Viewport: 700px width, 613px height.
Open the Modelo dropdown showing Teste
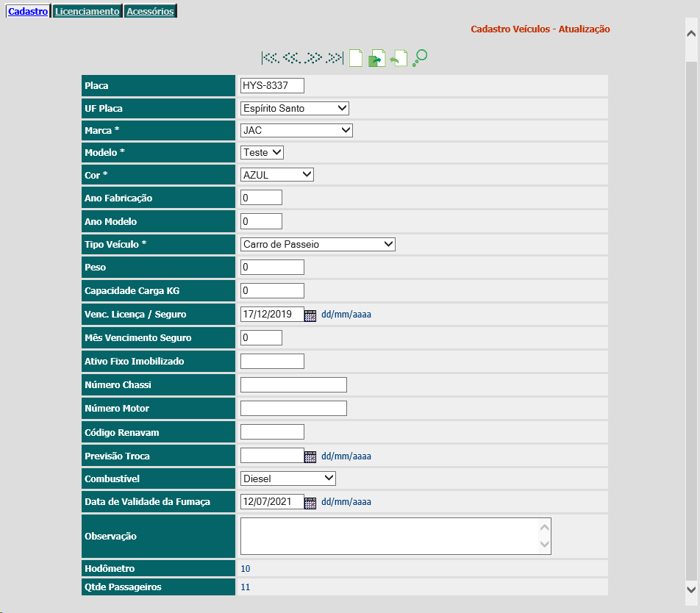click(262, 153)
